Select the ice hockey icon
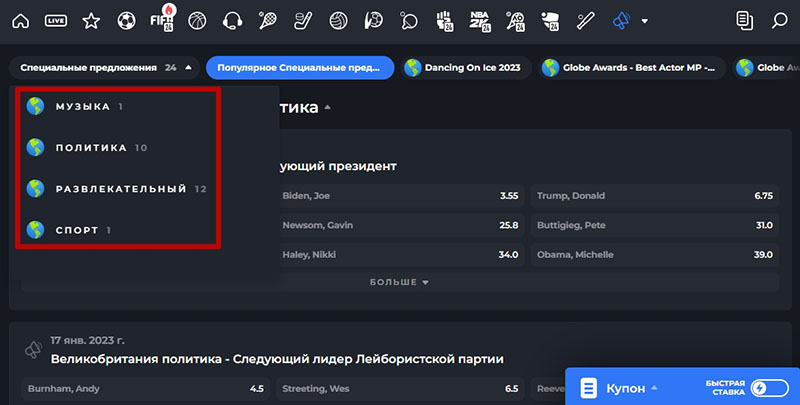 (303, 21)
